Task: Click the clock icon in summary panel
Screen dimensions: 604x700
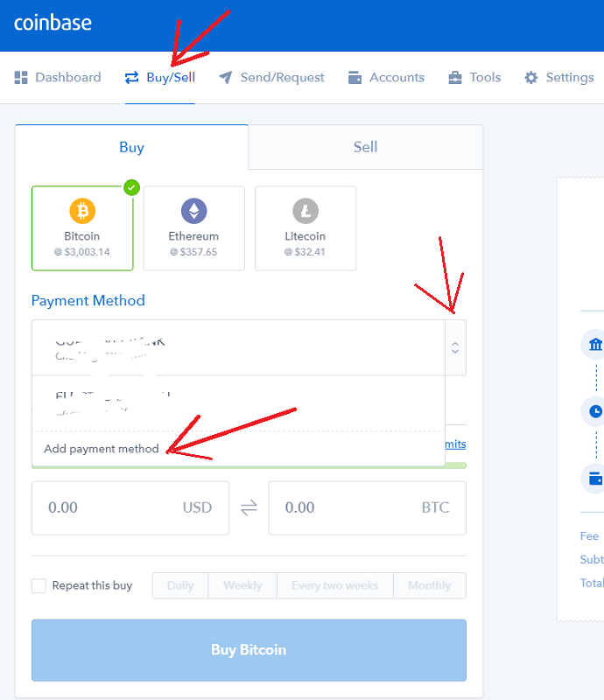Action: click(x=595, y=411)
